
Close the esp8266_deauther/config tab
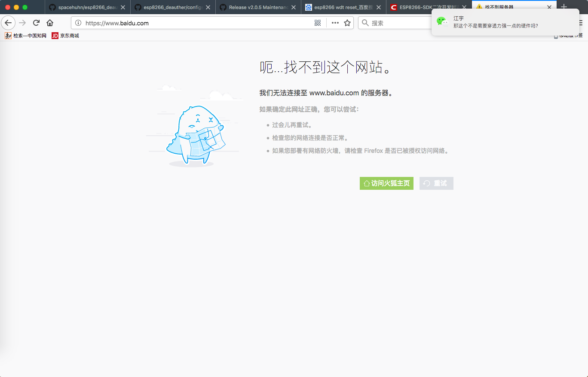pos(208,7)
